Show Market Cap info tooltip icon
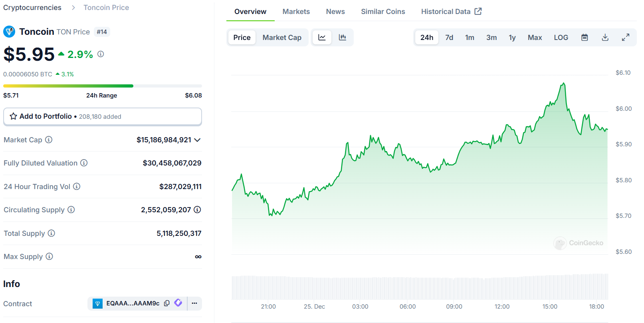Image resolution: width=644 pixels, height=323 pixels. tap(49, 140)
